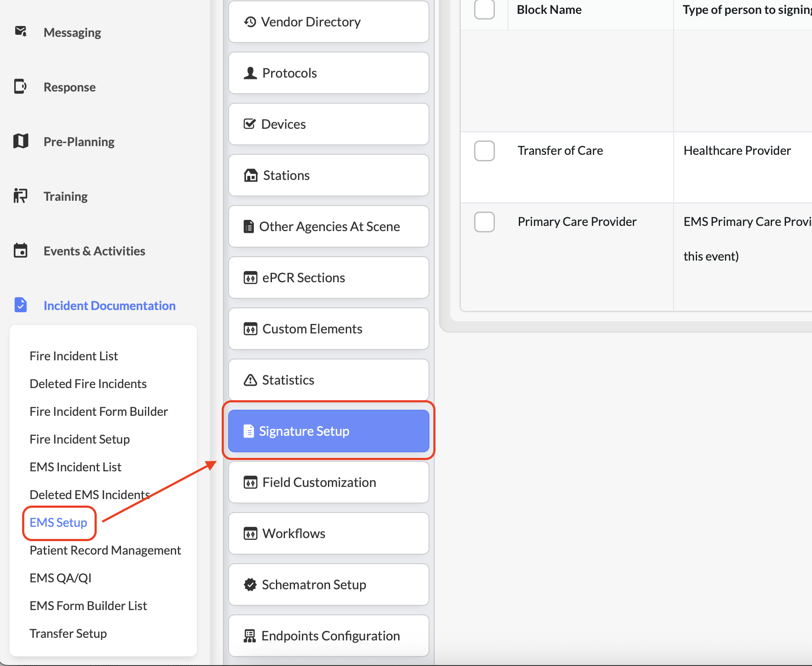Viewport: 812px width, 666px height.
Task: Select the Schematron Setup option
Action: tap(328, 584)
